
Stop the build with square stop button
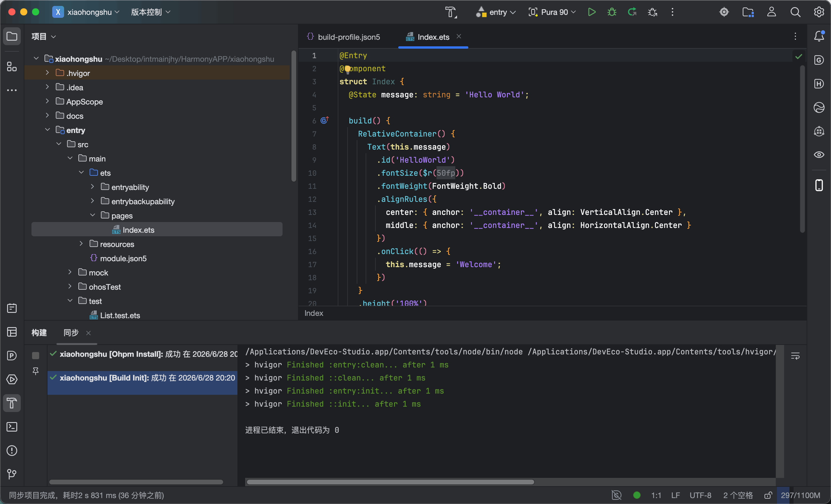pyautogui.click(x=35, y=356)
